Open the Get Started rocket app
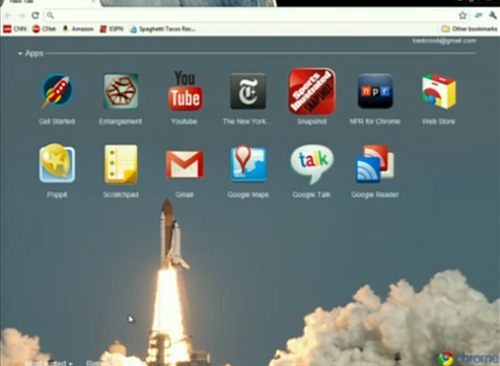 pos(57,91)
